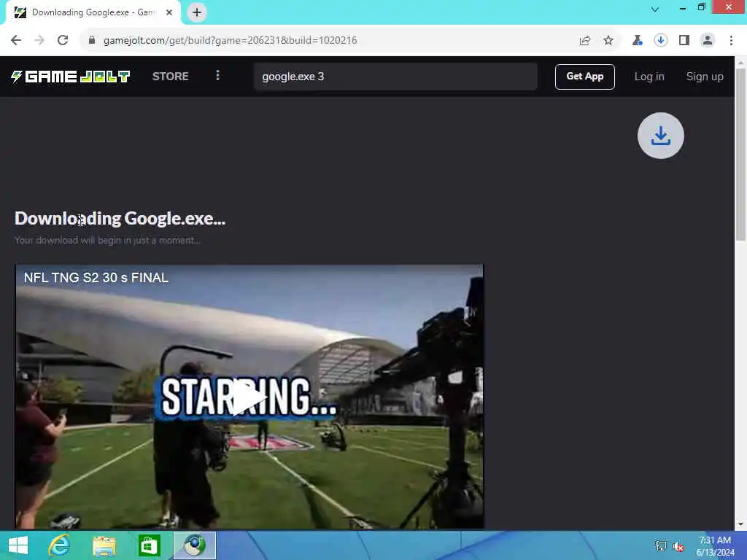
Task: Open File Explorer from taskbar
Action: 104,545
